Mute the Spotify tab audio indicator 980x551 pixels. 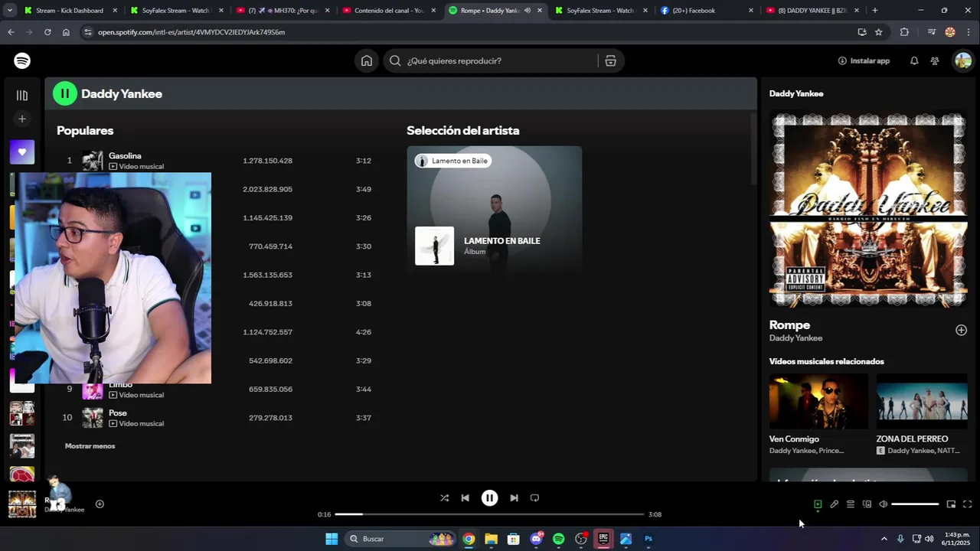[x=528, y=11]
